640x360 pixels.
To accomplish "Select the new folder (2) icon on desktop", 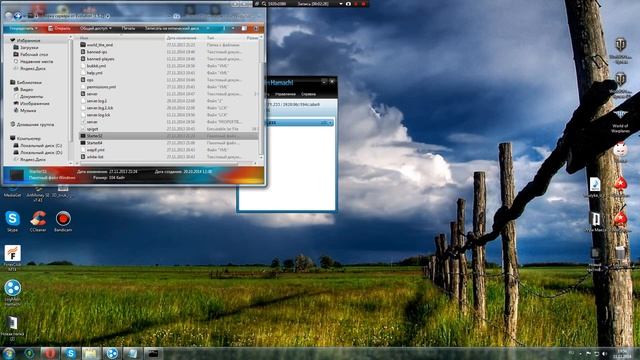I will coord(12,327).
